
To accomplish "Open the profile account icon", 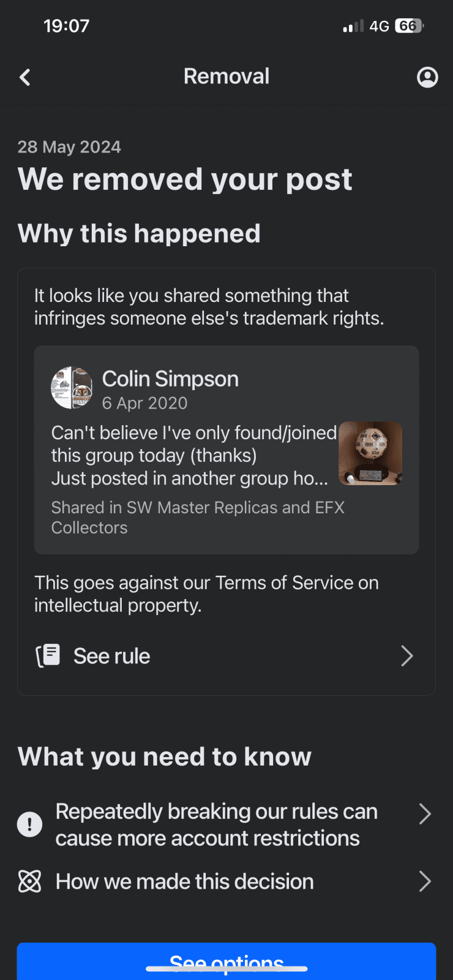I will (427, 77).
